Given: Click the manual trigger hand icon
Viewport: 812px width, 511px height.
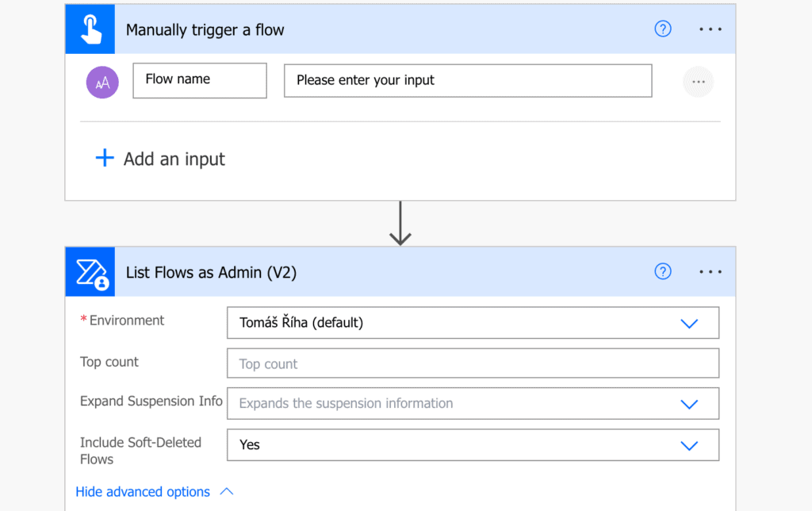Looking at the screenshot, I should [90, 29].
